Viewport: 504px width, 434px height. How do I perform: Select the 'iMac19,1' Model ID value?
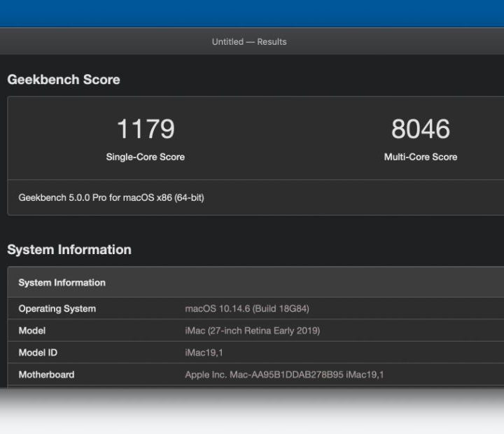pyautogui.click(x=204, y=353)
